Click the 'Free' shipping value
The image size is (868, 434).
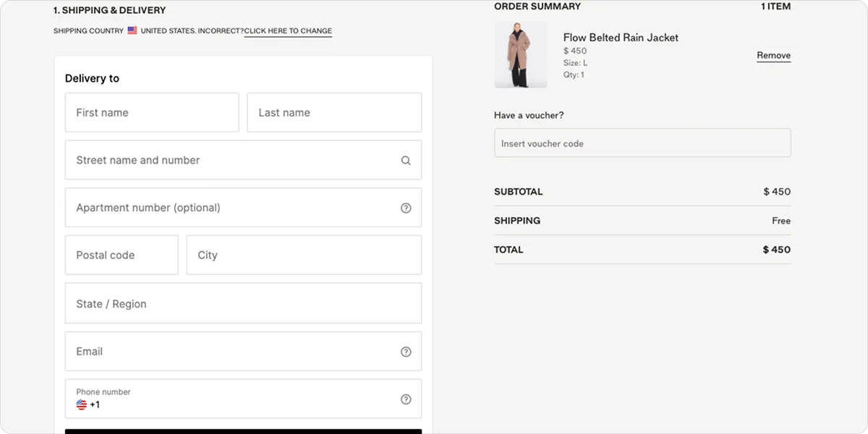781,221
